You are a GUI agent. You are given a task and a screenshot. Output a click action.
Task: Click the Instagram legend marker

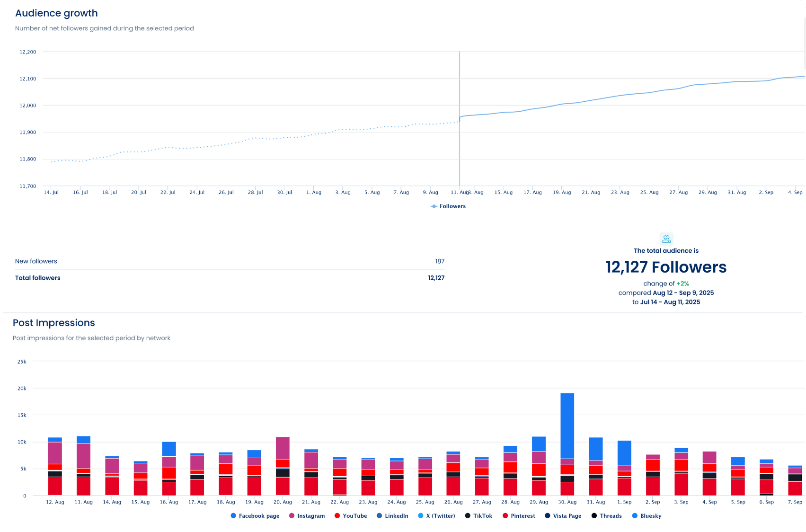click(292, 515)
